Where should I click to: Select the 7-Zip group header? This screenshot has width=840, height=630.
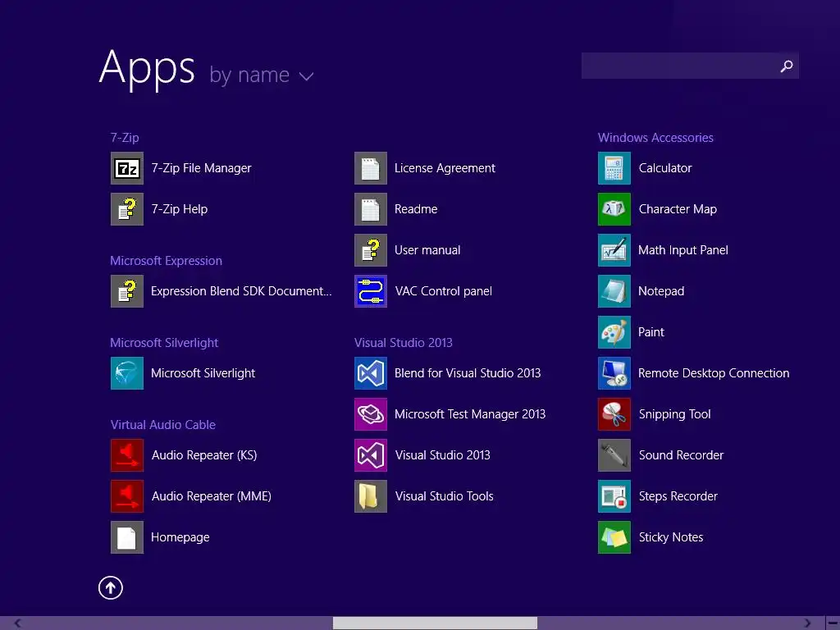coord(125,138)
